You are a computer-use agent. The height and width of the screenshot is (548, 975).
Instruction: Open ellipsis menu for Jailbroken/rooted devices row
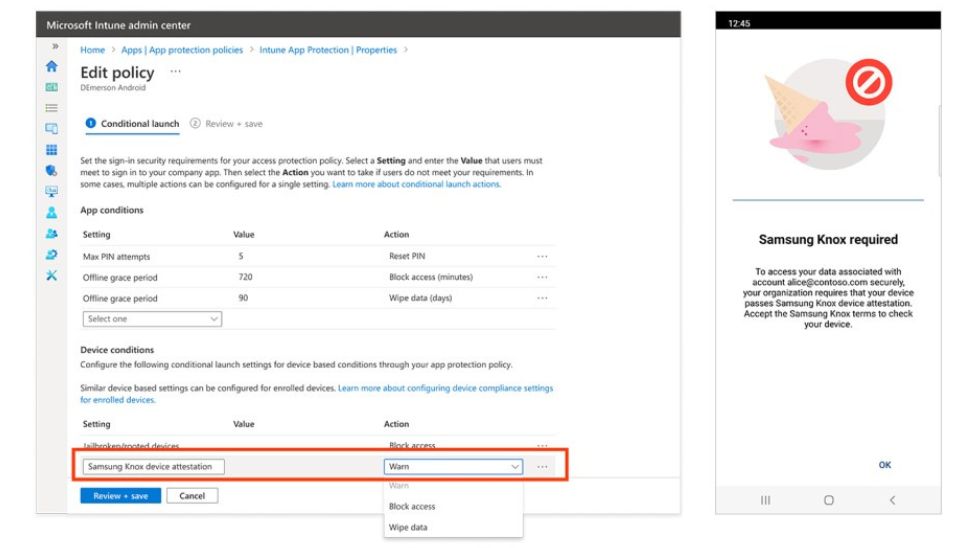(542, 445)
